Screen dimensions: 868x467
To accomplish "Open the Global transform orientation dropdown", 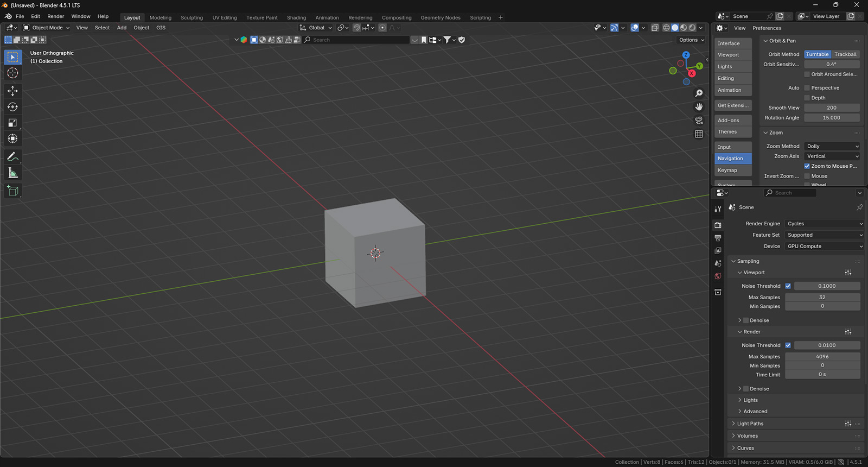I will (316, 28).
